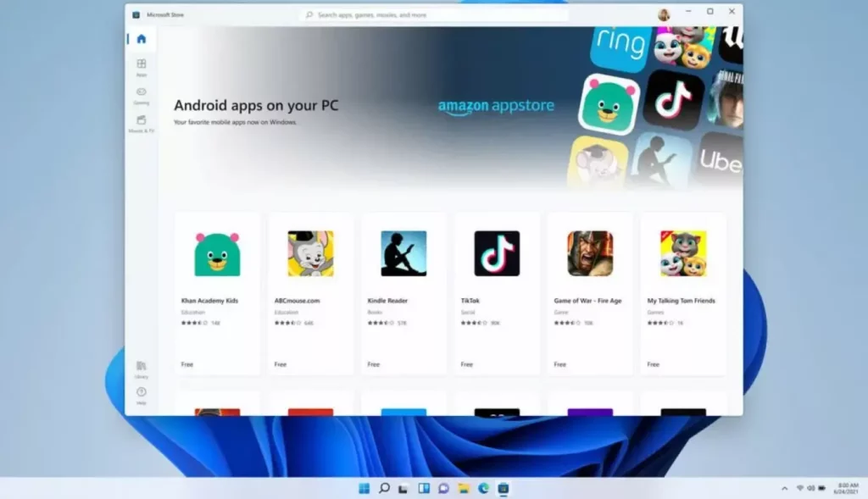Expand the system tray hidden icons chevron
The height and width of the screenshot is (499, 868).
784,488
